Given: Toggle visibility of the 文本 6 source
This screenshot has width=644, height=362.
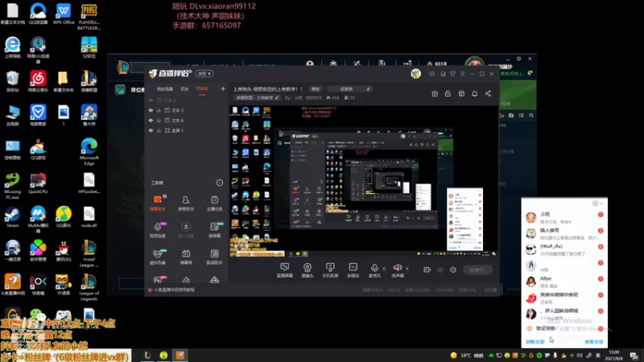Looking at the screenshot, I should coord(151,120).
